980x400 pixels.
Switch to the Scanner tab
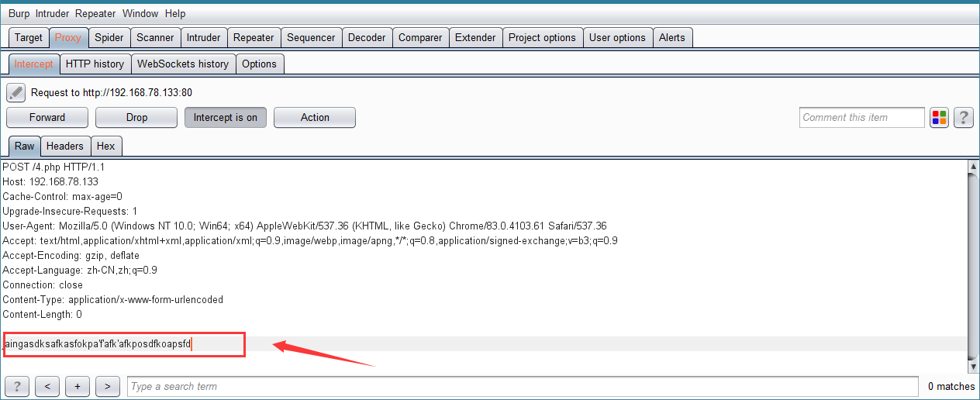tap(156, 37)
